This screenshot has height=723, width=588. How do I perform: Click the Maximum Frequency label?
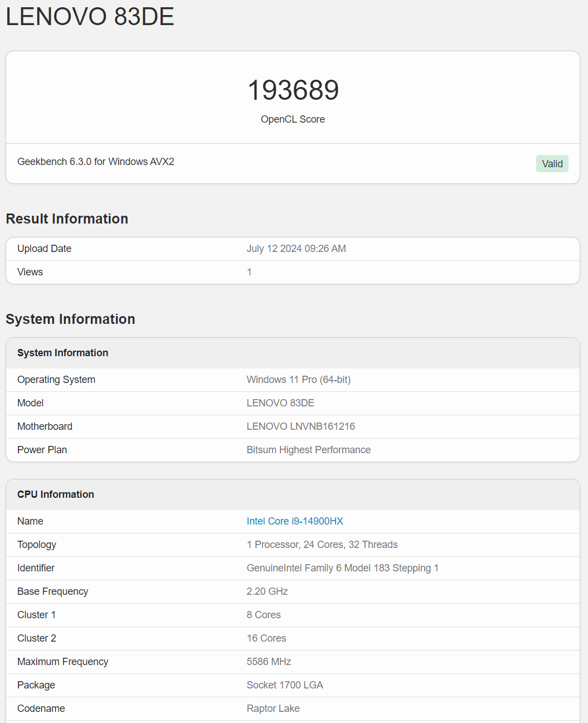[x=62, y=662]
